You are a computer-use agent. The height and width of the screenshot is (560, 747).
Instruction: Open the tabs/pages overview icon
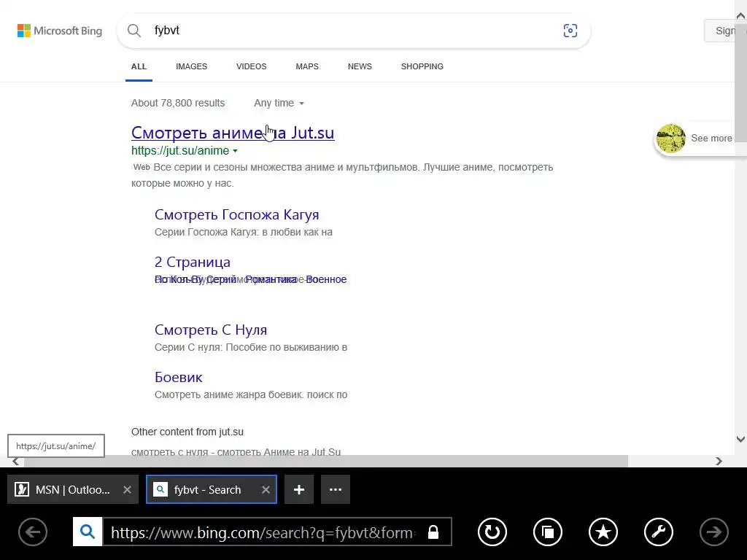(548, 532)
